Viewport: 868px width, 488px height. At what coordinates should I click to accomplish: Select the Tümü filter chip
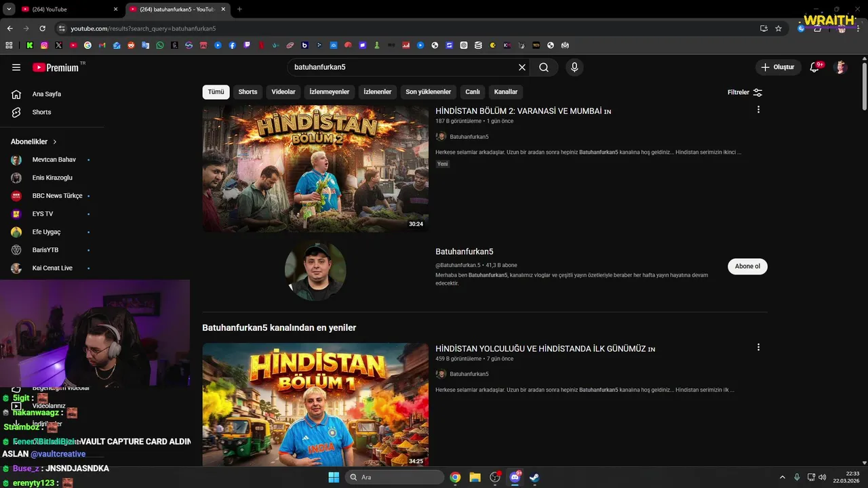(216, 92)
